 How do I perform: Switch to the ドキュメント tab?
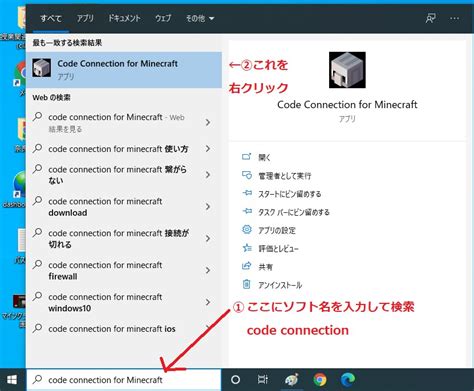(124, 18)
